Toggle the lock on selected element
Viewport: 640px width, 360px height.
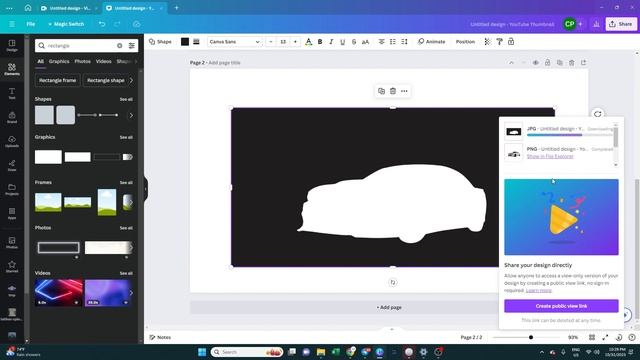(511, 42)
